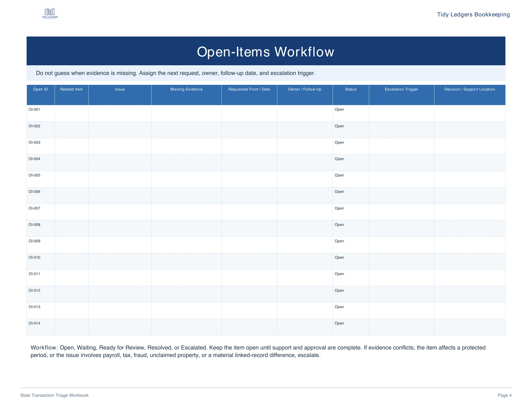
Task: Click the Requested From / Date column header
Action: [249, 95]
